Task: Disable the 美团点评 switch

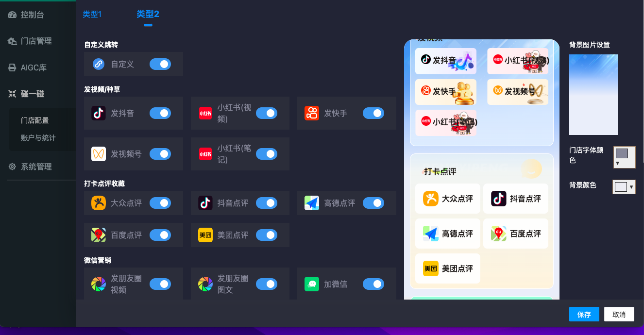Action: pyautogui.click(x=267, y=235)
